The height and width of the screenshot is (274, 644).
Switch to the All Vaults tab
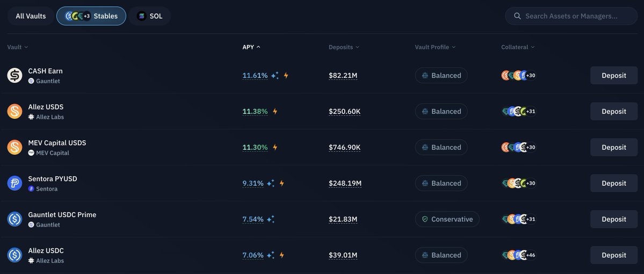pos(31,16)
